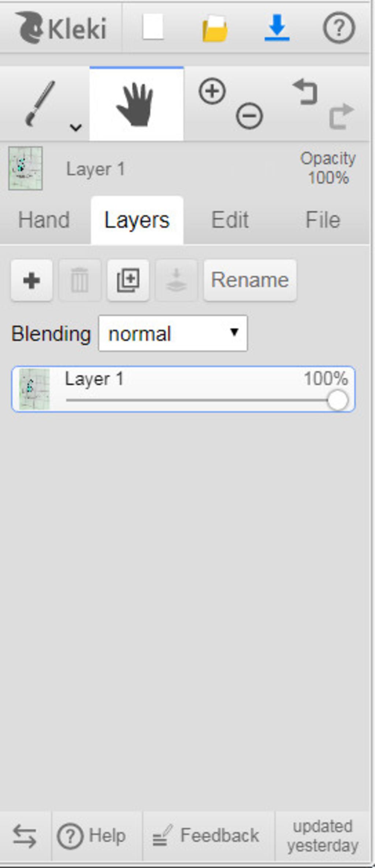Click the zoom out icon
The height and width of the screenshot is (868, 375).
(249, 116)
